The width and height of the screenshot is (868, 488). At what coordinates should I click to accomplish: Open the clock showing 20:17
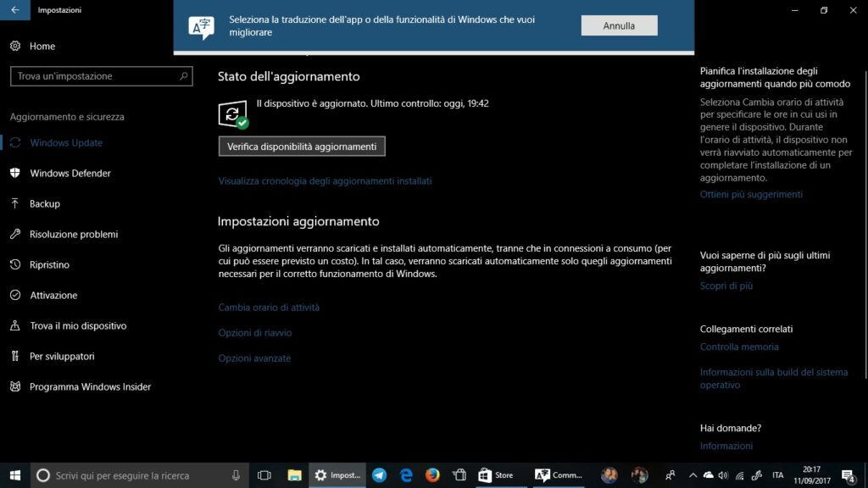(811, 475)
